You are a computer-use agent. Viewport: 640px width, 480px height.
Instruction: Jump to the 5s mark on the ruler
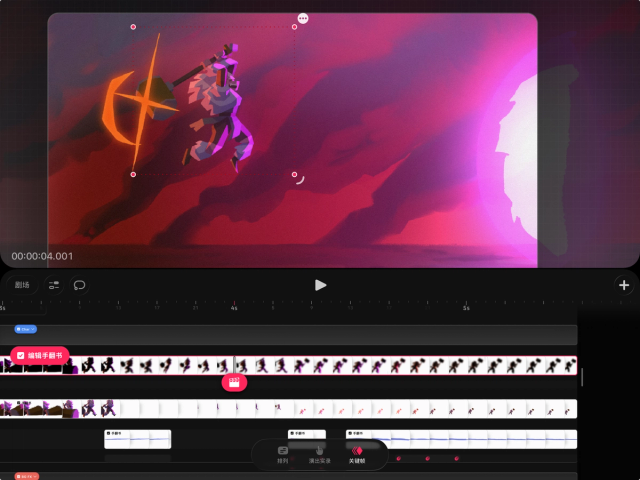tap(466, 308)
